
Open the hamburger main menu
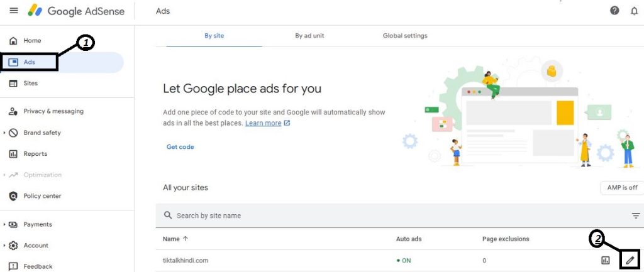14,11
